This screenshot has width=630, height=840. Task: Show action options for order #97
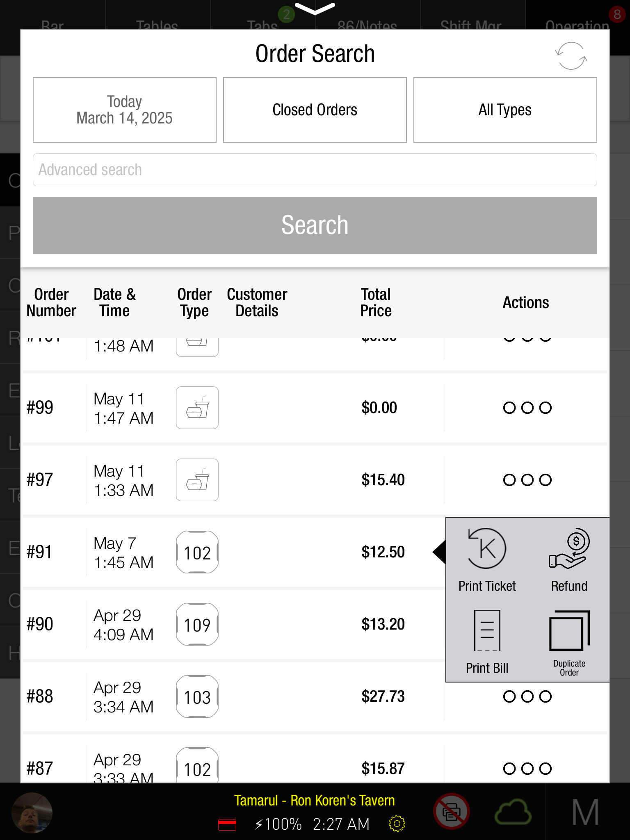point(527,480)
